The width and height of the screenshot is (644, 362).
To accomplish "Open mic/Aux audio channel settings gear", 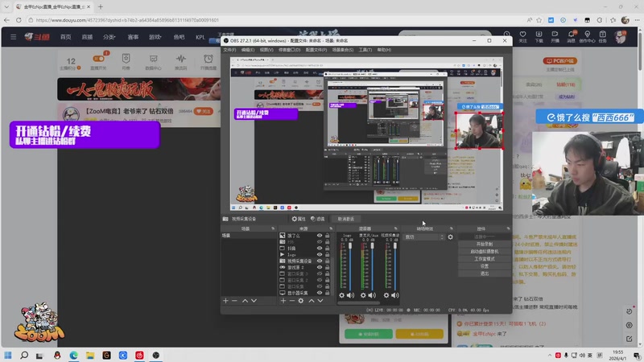I will (x=363, y=295).
